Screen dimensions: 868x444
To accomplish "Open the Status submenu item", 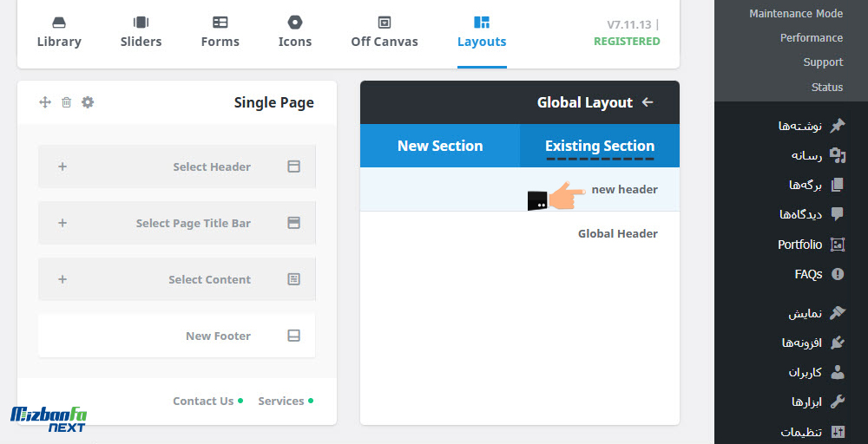I will tap(827, 87).
